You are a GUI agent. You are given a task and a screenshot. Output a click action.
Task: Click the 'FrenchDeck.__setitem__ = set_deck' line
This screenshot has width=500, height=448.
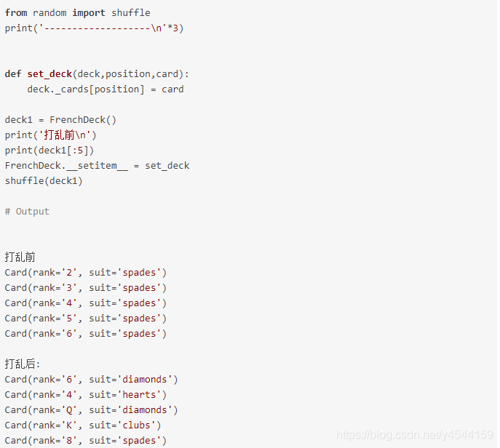coord(97,165)
